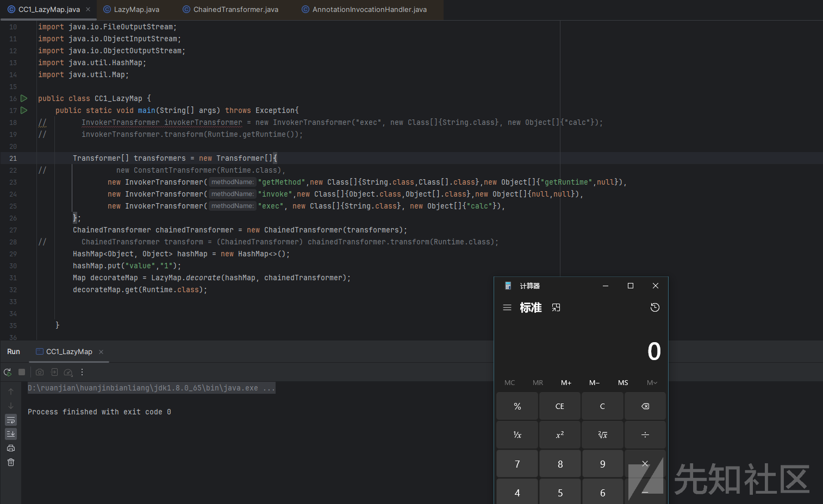Select the CC1_LazyMap run configuration tab
823x504 pixels.
pyautogui.click(x=69, y=352)
